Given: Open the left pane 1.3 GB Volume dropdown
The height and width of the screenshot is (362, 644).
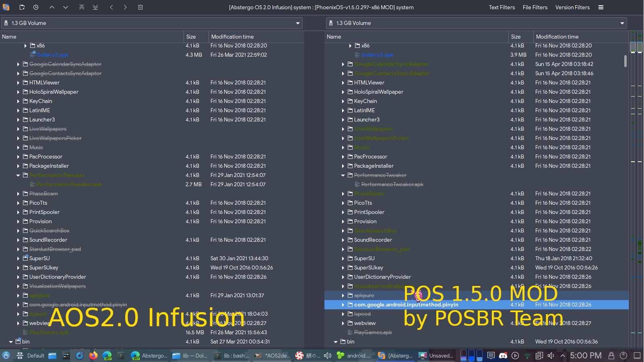Looking at the screenshot, I should point(152,23).
